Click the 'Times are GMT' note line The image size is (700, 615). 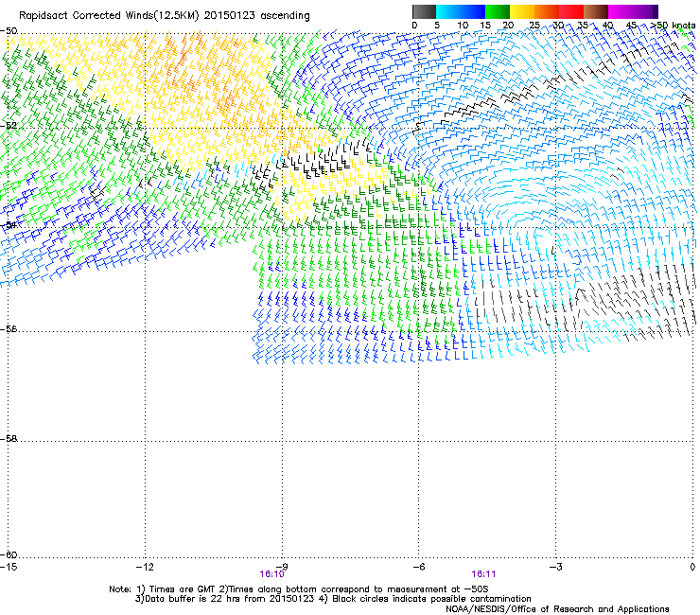pyautogui.click(x=299, y=589)
